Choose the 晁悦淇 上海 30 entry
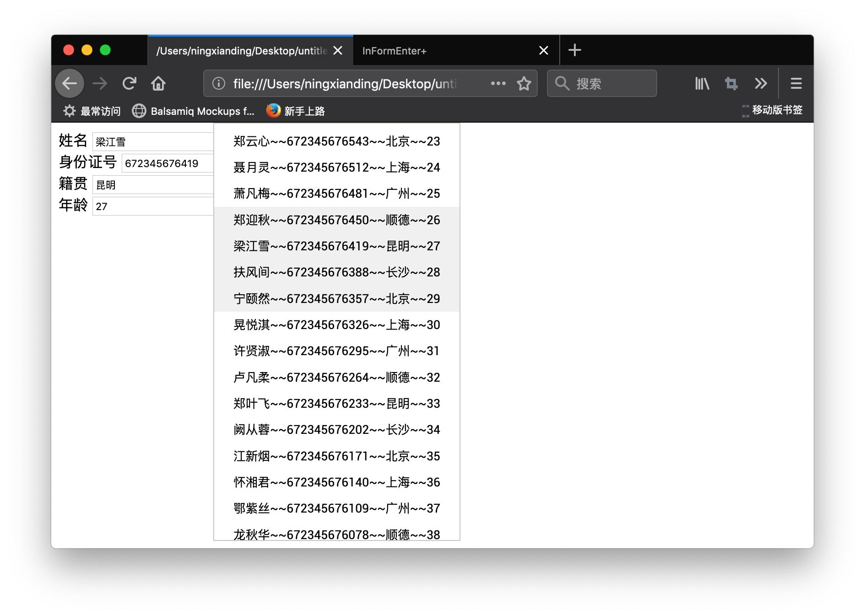This screenshot has height=616, width=865. tap(336, 325)
